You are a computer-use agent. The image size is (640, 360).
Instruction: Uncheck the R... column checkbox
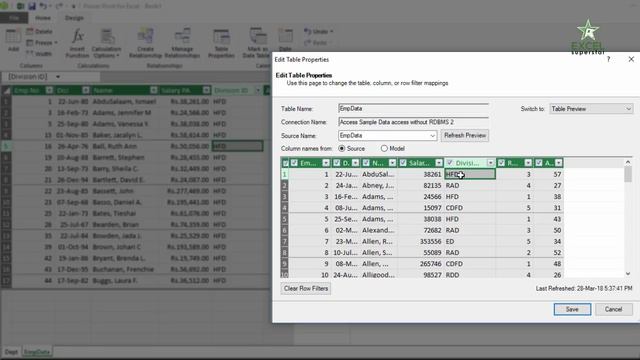pos(501,163)
